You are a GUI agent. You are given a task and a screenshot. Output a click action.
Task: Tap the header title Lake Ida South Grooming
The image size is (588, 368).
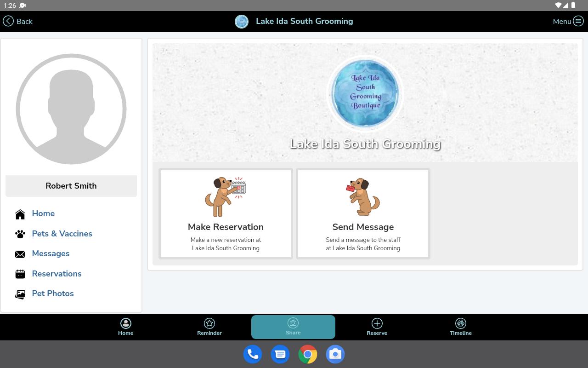click(x=305, y=21)
